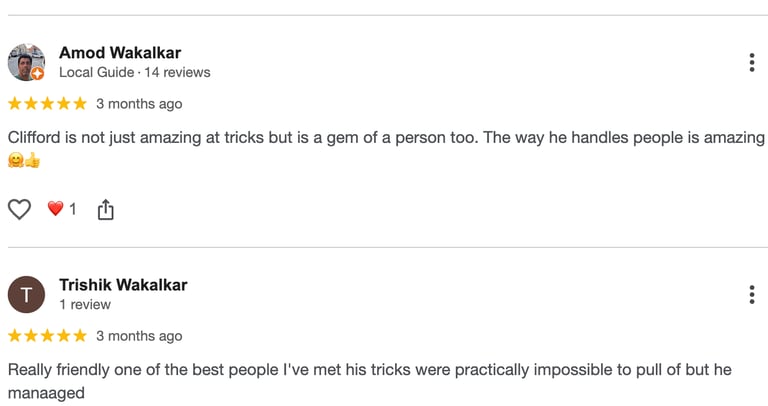
Task: Like Amod Wakalkar's review with the heart outline
Action: pyautogui.click(x=19, y=209)
